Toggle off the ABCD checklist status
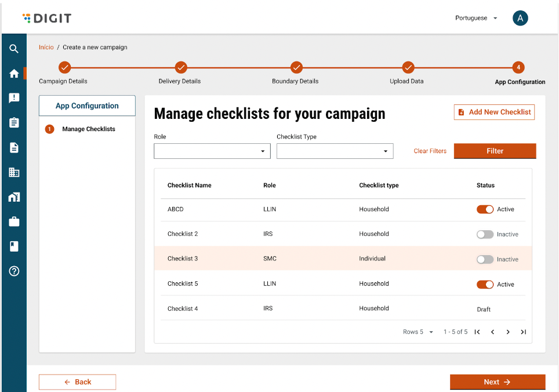The image size is (559, 392). coord(485,209)
